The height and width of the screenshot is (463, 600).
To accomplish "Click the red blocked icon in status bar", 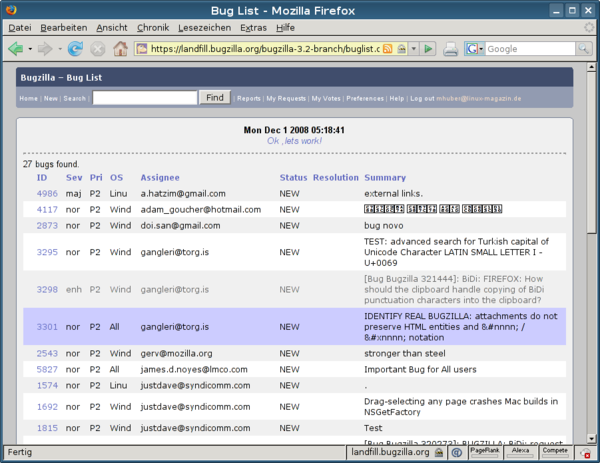I will tap(585, 453).
